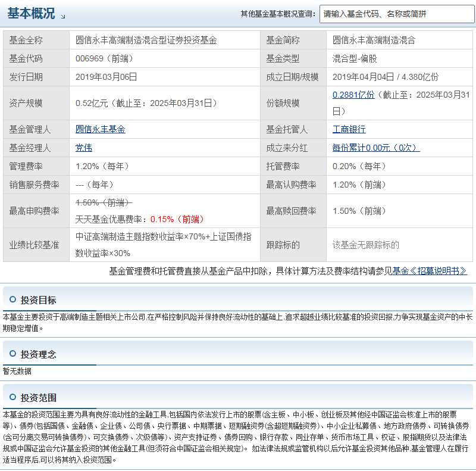Click the 业绩比较基准 label cell
The width and height of the screenshot is (476, 471).
click(36, 245)
